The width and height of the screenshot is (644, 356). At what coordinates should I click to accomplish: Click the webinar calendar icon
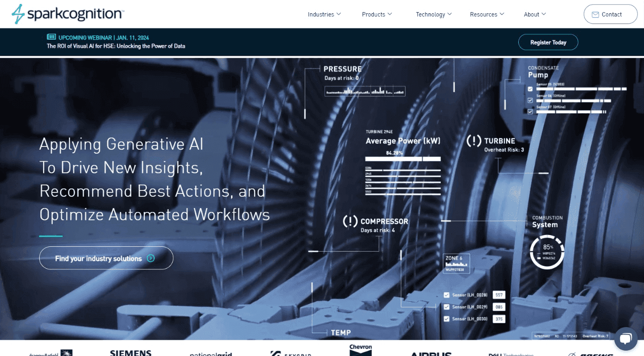pos(51,37)
